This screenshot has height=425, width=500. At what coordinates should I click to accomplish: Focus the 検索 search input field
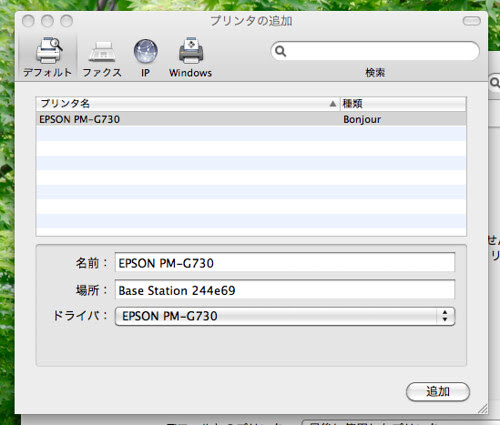[x=375, y=51]
